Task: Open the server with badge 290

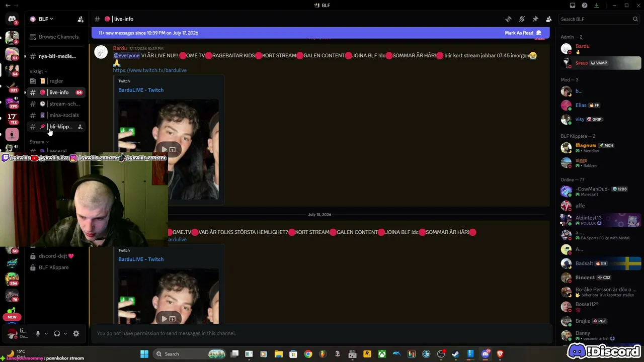Action: pyautogui.click(x=12, y=102)
